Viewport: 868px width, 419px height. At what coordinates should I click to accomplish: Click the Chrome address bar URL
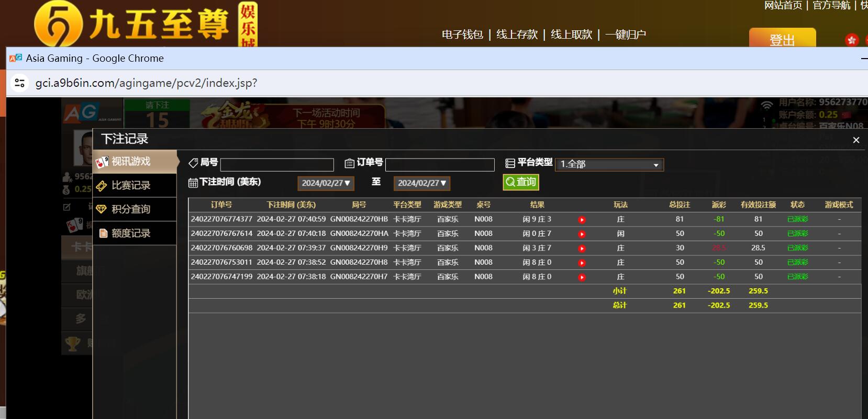146,83
